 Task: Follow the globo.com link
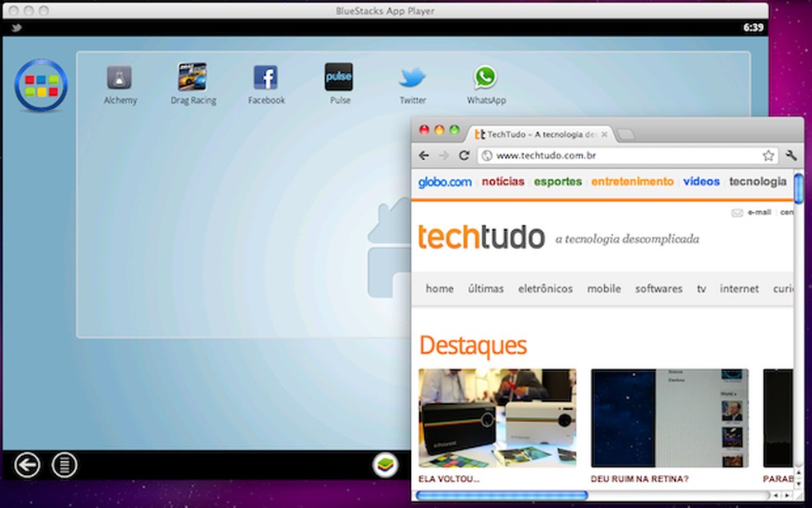[445, 181]
